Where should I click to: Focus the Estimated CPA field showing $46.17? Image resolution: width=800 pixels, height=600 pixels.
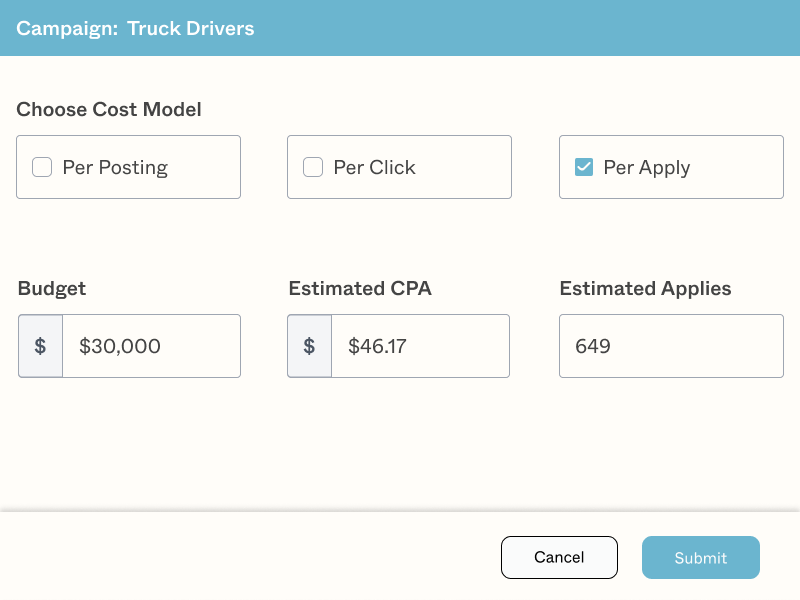(x=420, y=346)
